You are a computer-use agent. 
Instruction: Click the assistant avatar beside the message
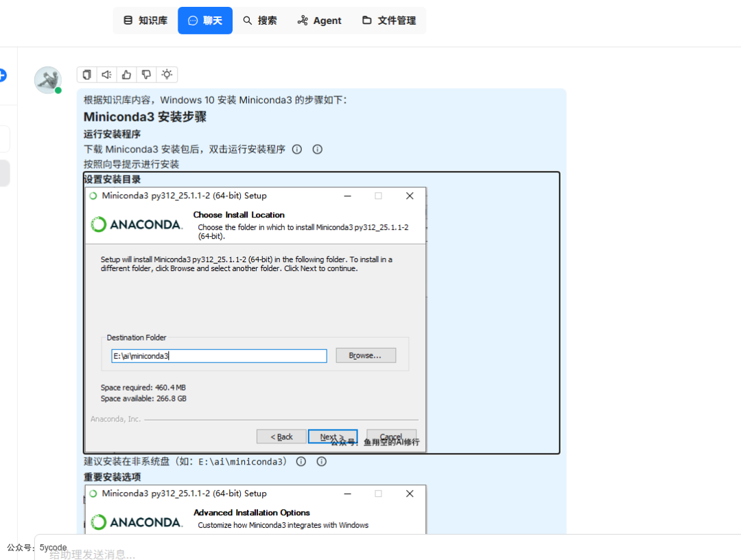pyautogui.click(x=48, y=80)
